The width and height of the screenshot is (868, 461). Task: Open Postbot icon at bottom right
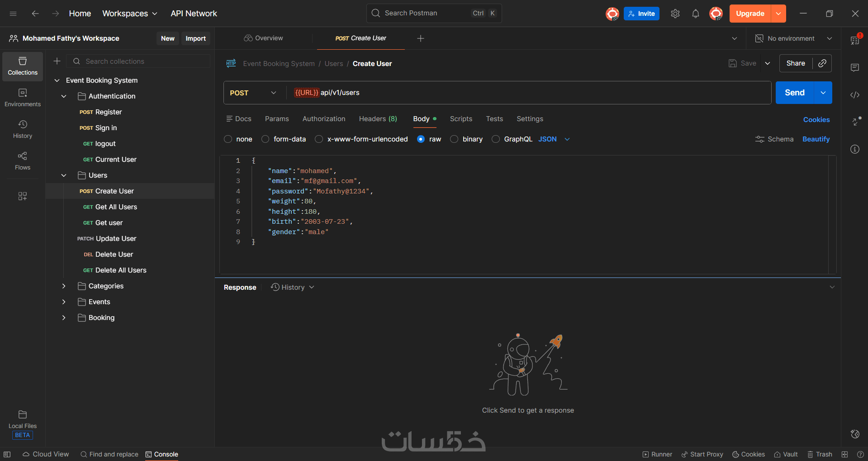(855, 434)
